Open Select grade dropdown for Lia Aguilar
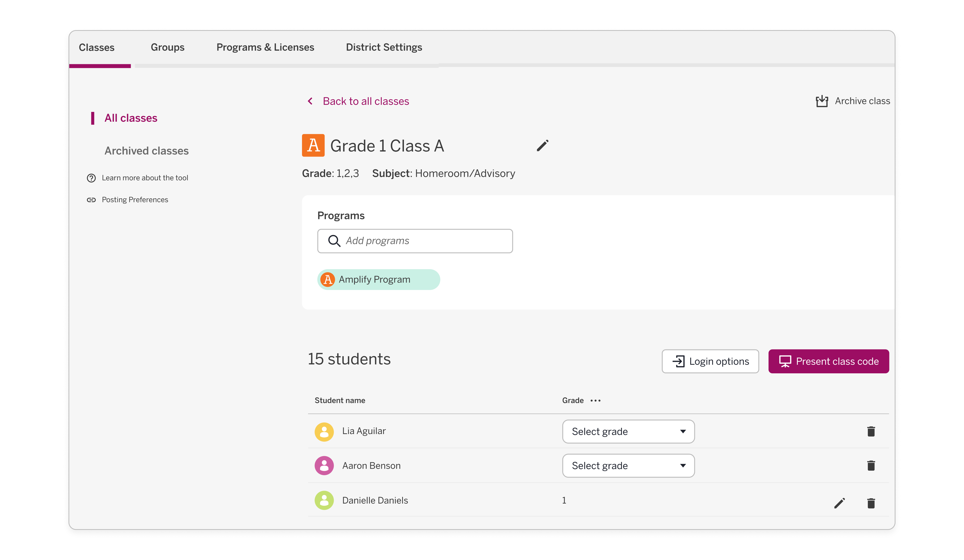Screen dimensions: 964x560 pyautogui.click(x=628, y=431)
